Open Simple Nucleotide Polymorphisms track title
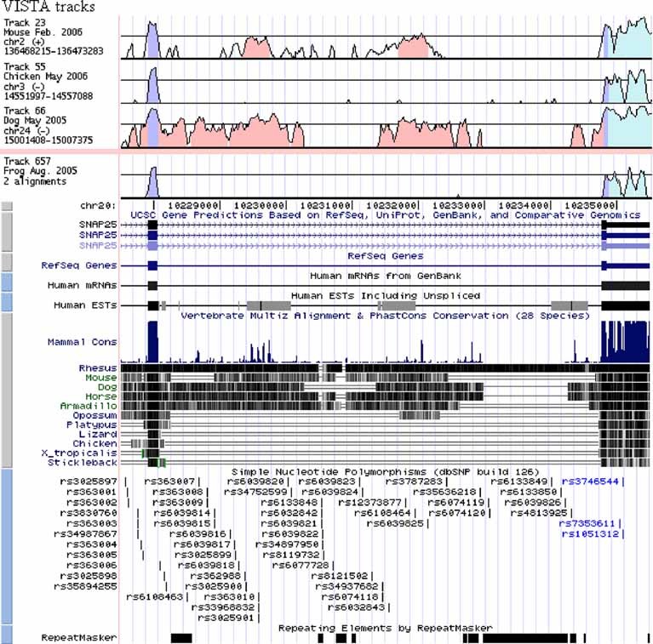This screenshot has height=644, width=653. (385, 472)
